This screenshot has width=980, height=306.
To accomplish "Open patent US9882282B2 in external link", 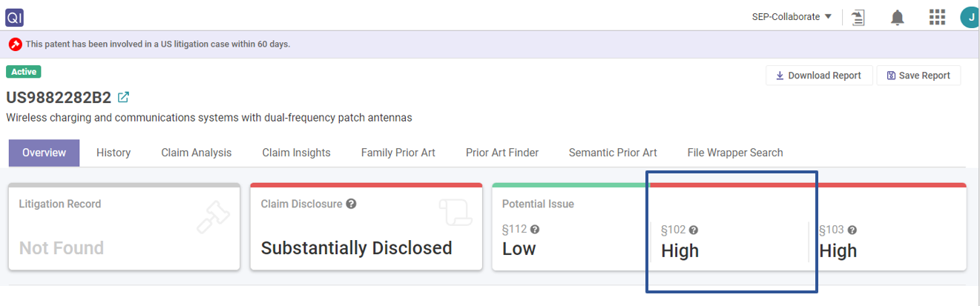I will click(x=124, y=97).
